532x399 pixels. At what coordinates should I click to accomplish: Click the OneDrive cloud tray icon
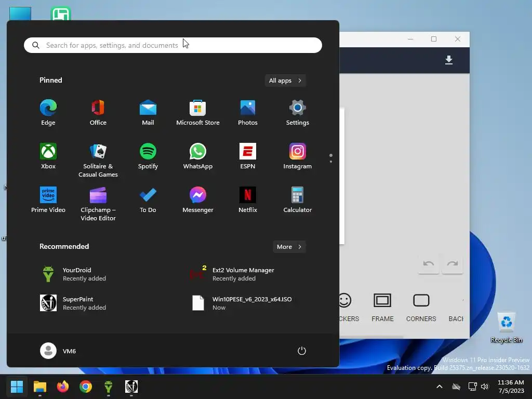(x=456, y=387)
